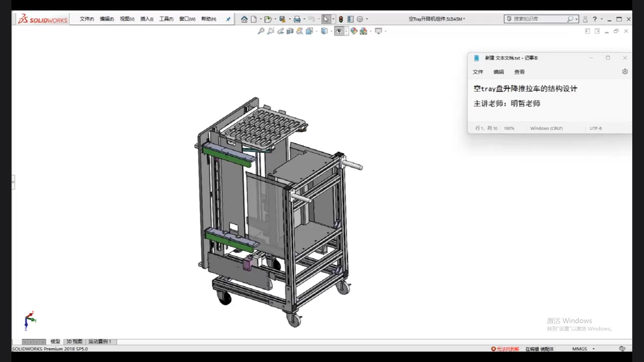Expand the Display Style dropdown arrow
This screenshot has height=362, width=644.
point(331,31)
